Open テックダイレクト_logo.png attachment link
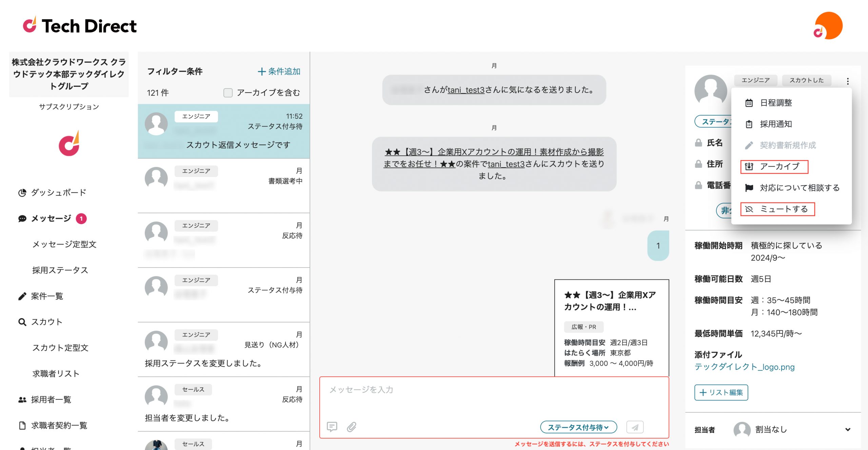 (744, 367)
